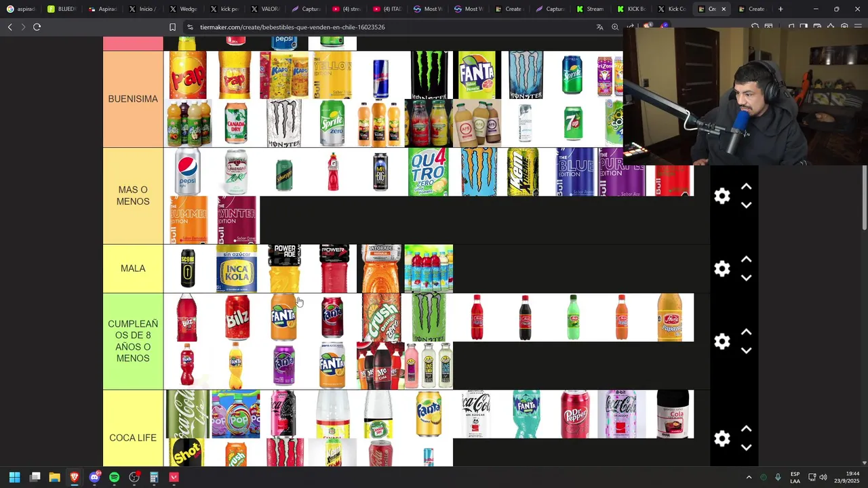Click the zoom magnifier icon in address bar
Viewport: 868px width, 488px height.
pos(615,27)
